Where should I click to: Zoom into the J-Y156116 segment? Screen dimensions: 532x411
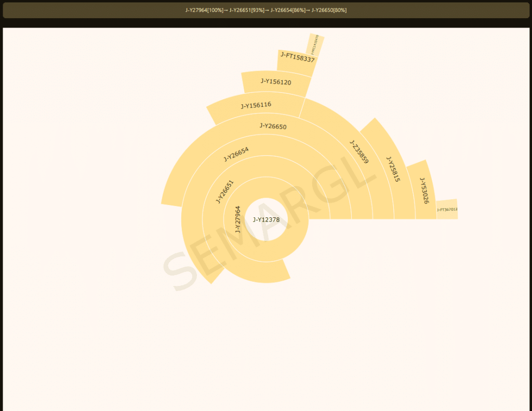point(256,105)
